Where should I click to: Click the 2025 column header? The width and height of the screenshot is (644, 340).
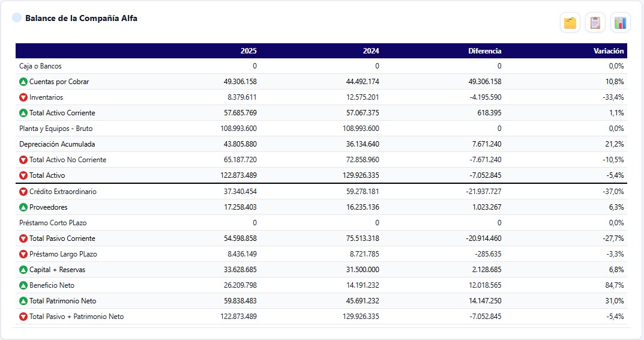pos(248,51)
